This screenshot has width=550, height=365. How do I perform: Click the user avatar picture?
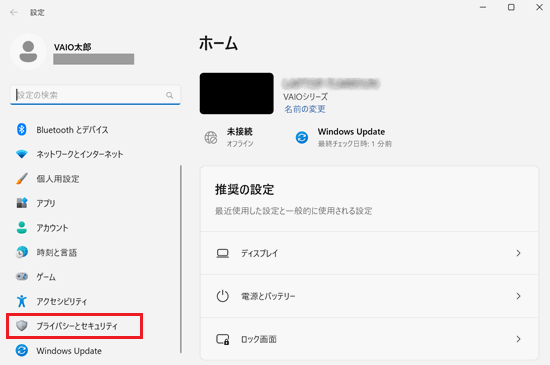pyautogui.click(x=28, y=52)
